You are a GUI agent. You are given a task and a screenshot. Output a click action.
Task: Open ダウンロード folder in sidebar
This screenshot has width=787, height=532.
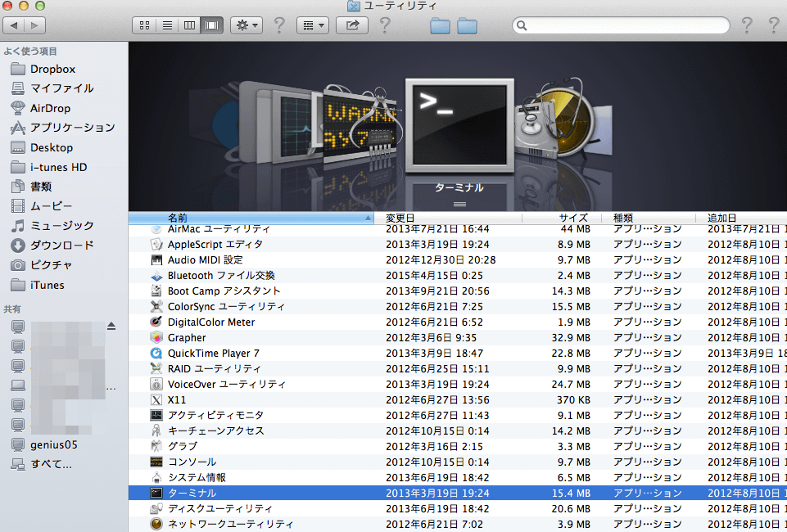pos(61,246)
